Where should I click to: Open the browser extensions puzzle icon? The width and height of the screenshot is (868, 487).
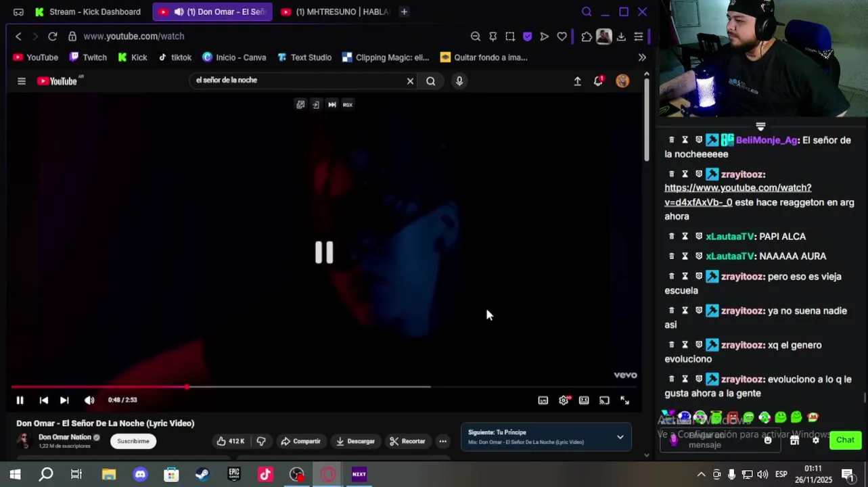click(587, 37)
